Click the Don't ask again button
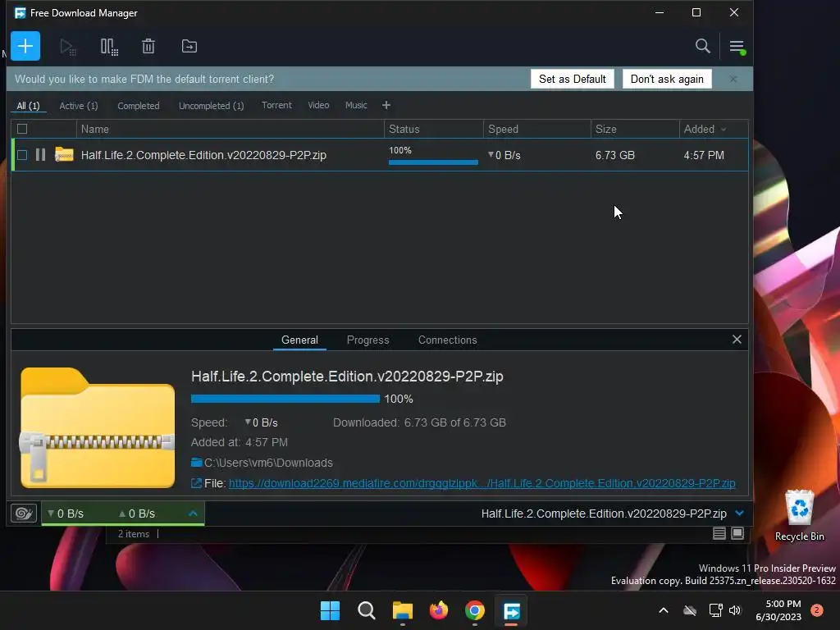840x630 pixels. [x=667, y=79]
